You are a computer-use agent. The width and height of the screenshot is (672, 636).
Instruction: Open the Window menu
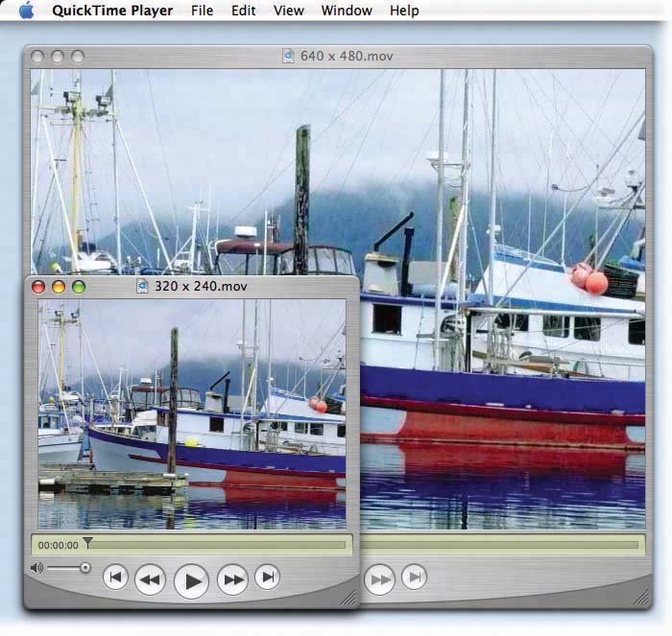tap(347, 11)
